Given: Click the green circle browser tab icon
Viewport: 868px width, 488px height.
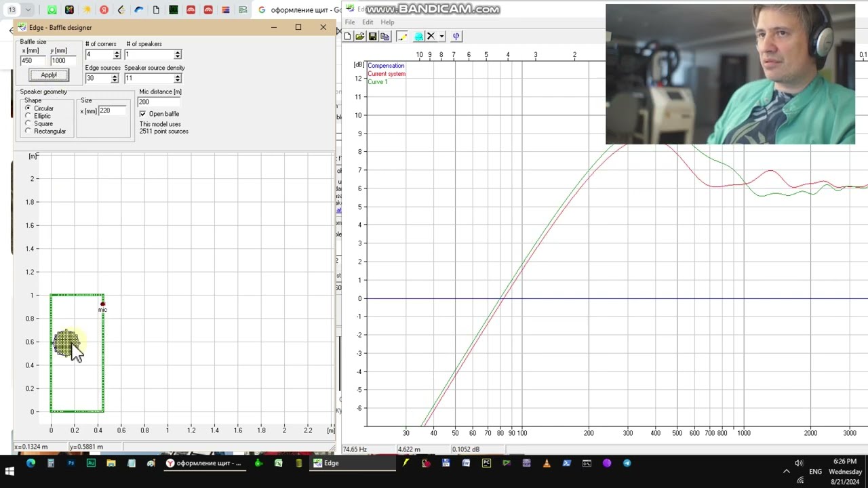Looking at the screenshot, I should pyautogui.click(x=52, y=10).
